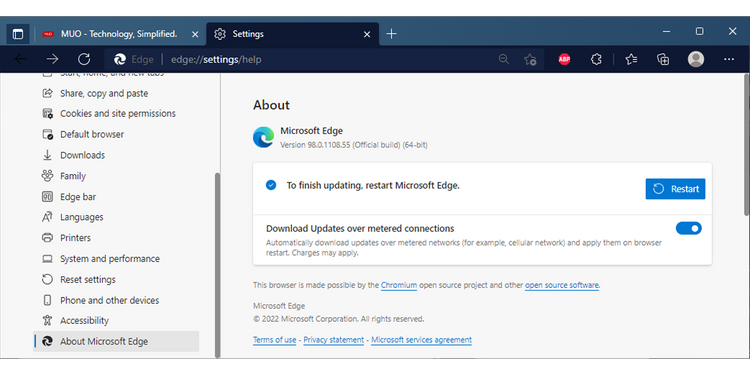Click the Languages icon

pyautogui.click(x=47, y=217)
